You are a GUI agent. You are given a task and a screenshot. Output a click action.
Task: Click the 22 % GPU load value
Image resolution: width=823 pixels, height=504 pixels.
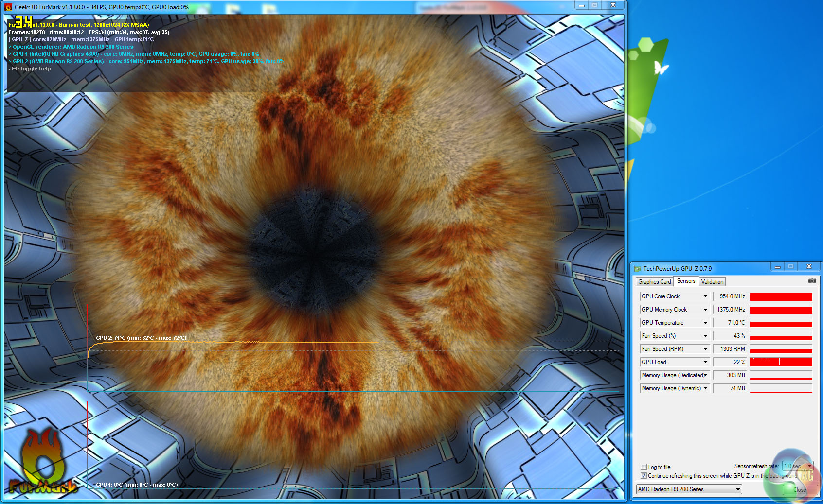[730, 362]
